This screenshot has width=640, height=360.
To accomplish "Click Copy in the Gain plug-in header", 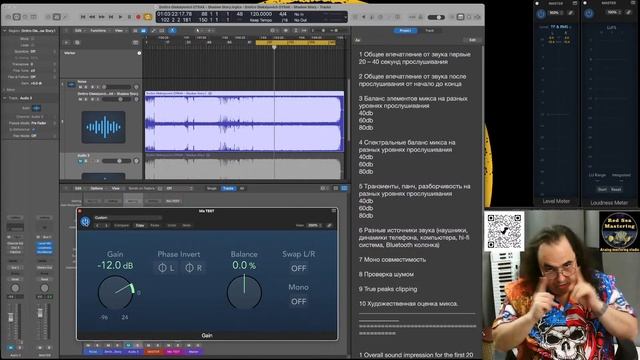I will [140, 225].
